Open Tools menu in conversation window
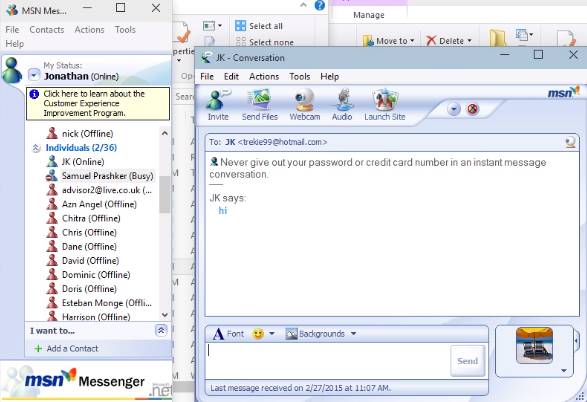The width and height of the screenshot is (587, 402). point(299,77)
